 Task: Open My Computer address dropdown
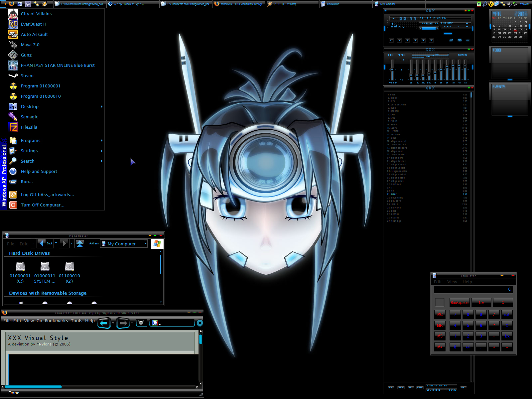pos(146,244)
